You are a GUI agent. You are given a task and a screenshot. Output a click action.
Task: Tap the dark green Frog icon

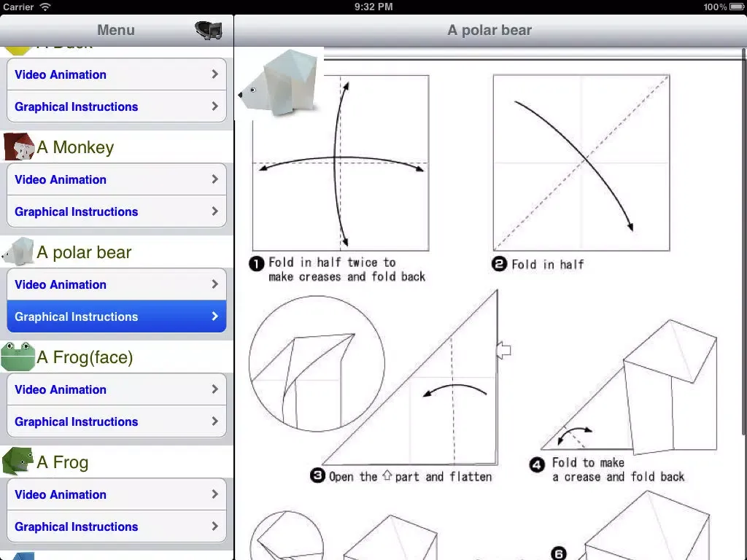(x=18, y=461)
